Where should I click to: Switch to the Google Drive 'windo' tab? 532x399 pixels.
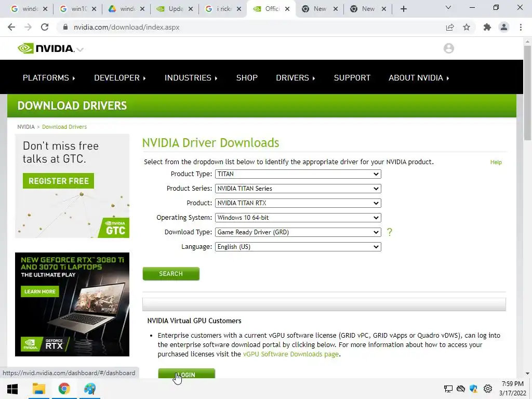(x=126, y=9)
